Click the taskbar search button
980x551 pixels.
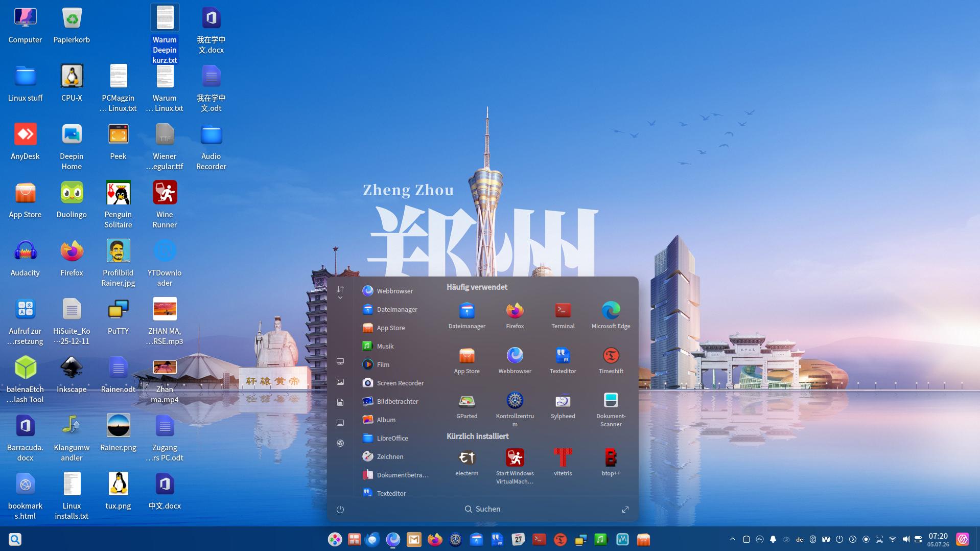point(15,539)
